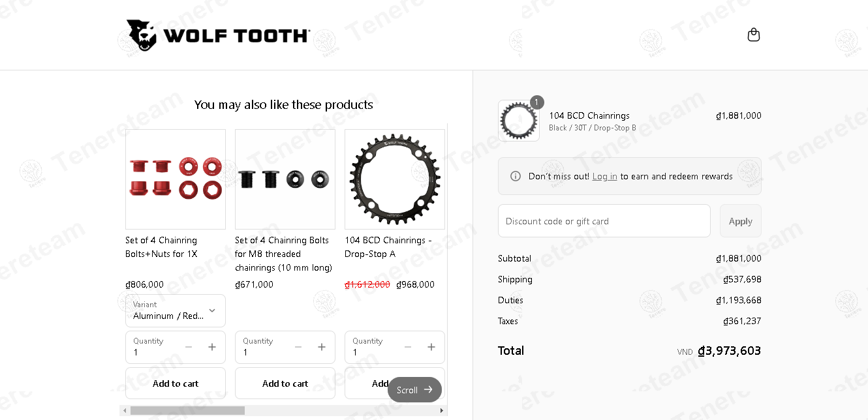Image resolution: width=868 pixels, height=420 pixels.
Task: Increase quantity for M8 threaded chainring bolts
Action: click(x=322, y=347)
